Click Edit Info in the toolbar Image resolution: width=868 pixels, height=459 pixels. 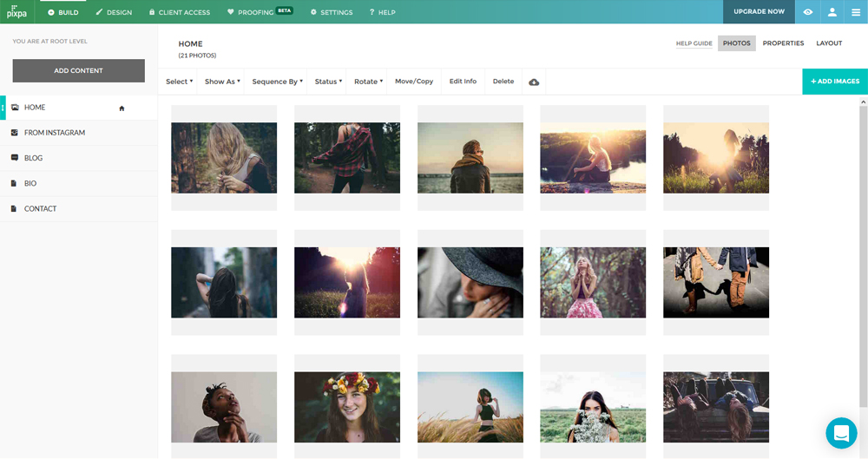[x=463, y=82]
